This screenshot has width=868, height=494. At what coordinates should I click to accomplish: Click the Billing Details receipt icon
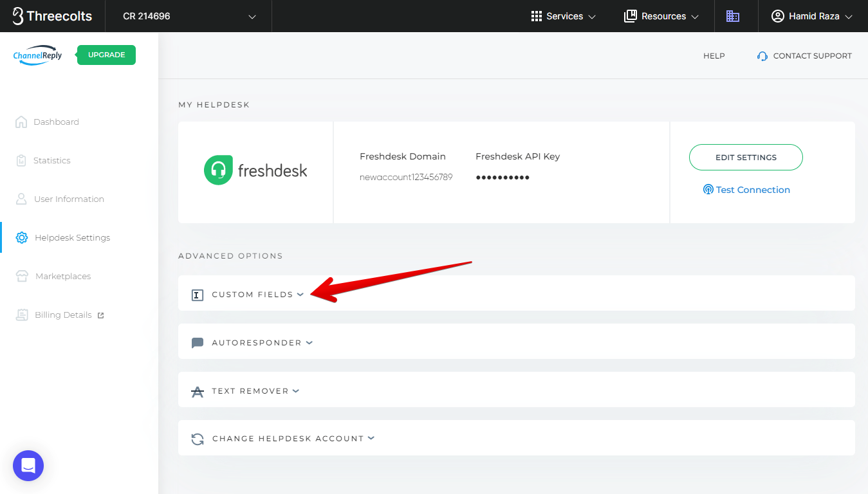tap(23, 315)
